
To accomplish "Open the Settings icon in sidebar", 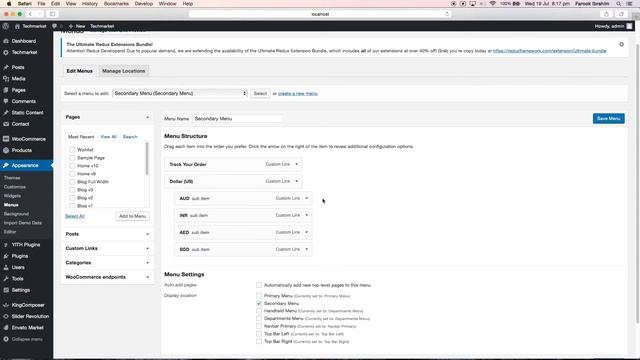I will (6, 290).
